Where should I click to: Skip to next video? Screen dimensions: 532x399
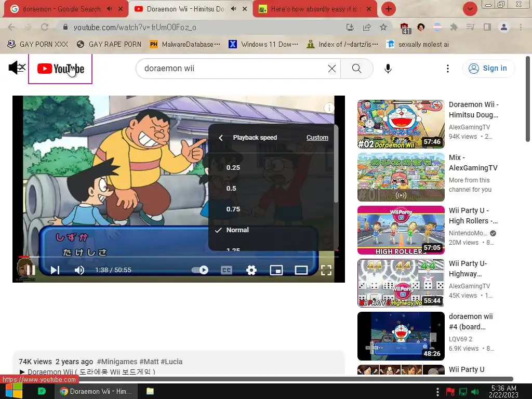(x=55, y=270)
